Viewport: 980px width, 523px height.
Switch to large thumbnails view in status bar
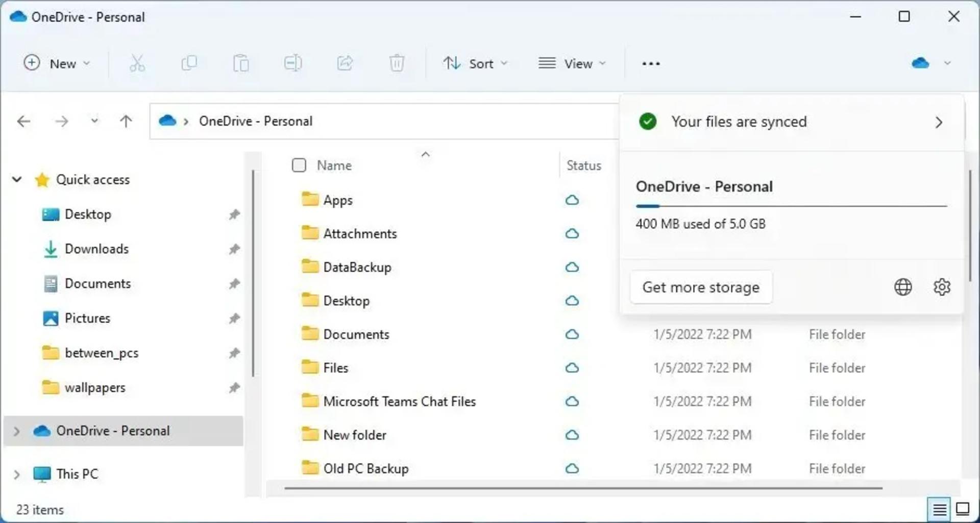pyautogui.click(x=963, y=509)
